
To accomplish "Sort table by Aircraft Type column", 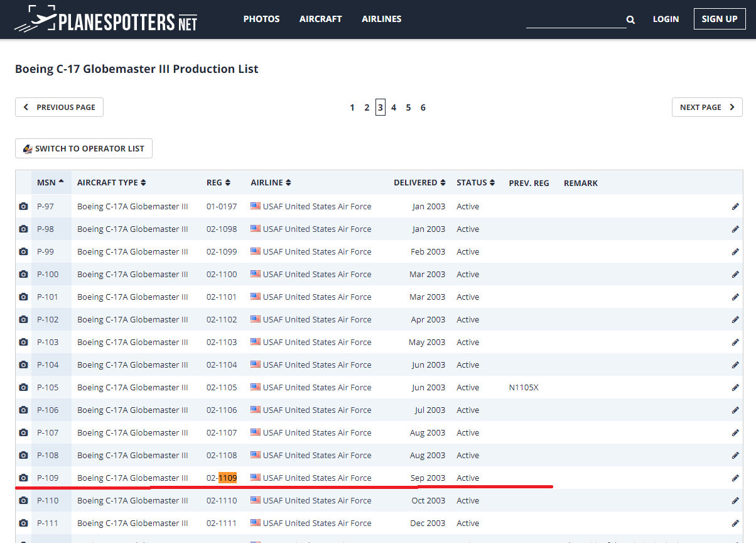I will click(112, 183).
